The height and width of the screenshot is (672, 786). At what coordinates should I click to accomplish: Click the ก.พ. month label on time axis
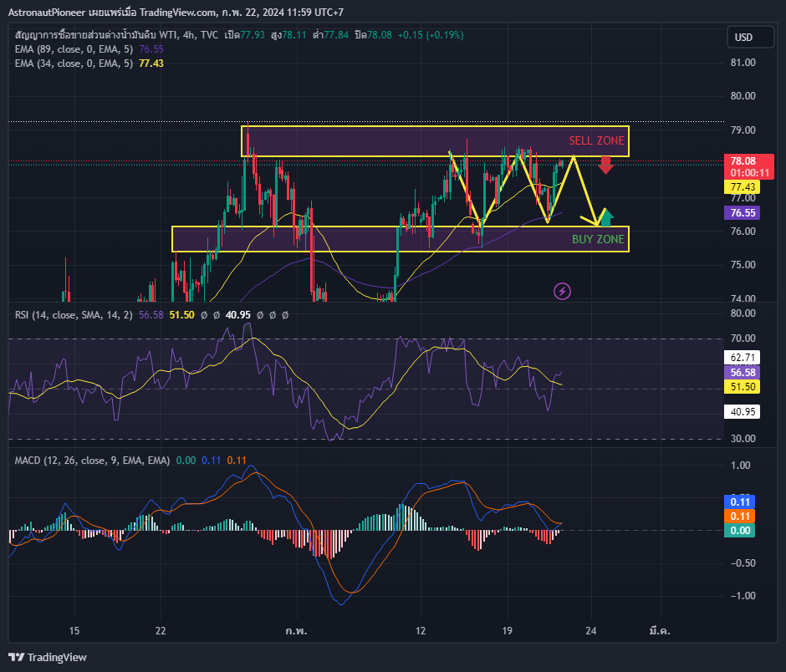[x=296, y=630]
